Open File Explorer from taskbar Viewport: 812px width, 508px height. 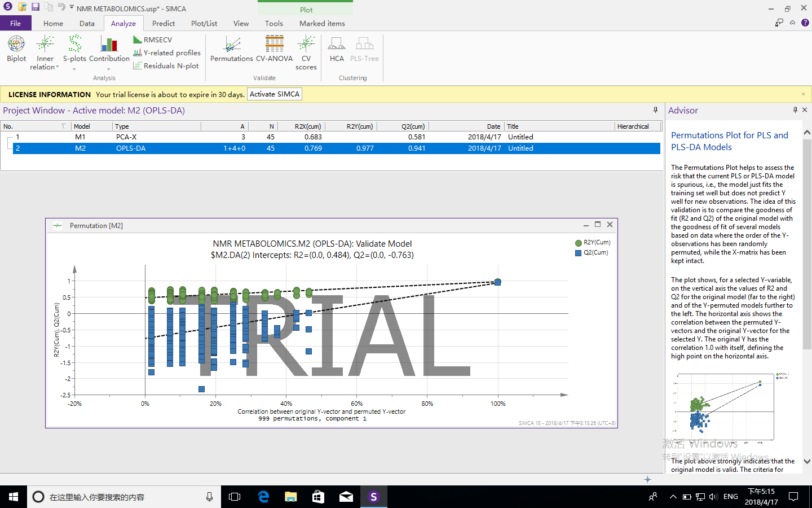click(x=291, y=497)
